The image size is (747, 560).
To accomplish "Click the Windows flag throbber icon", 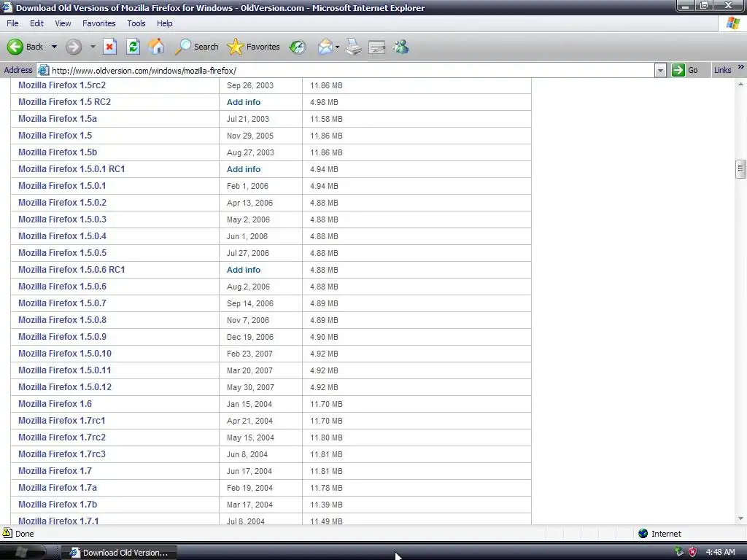I will point(732,23).
